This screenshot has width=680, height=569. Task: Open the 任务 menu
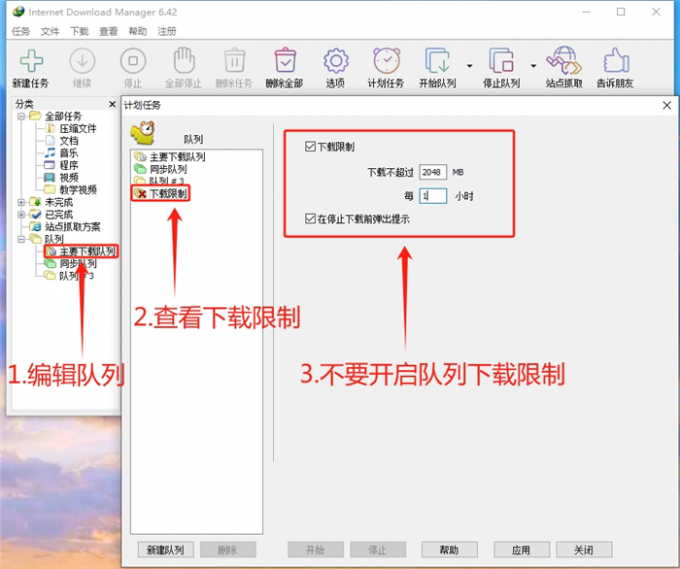point(21,31)
